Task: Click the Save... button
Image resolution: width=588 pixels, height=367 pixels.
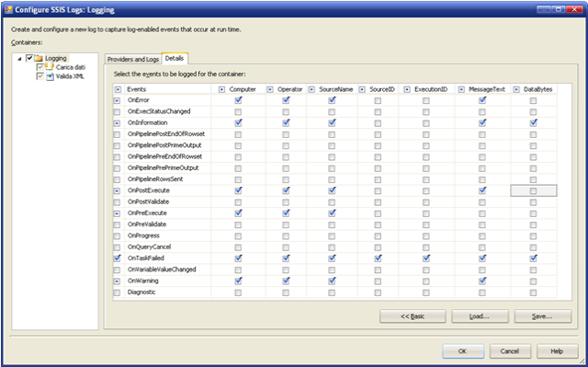Action: point(542,316)
